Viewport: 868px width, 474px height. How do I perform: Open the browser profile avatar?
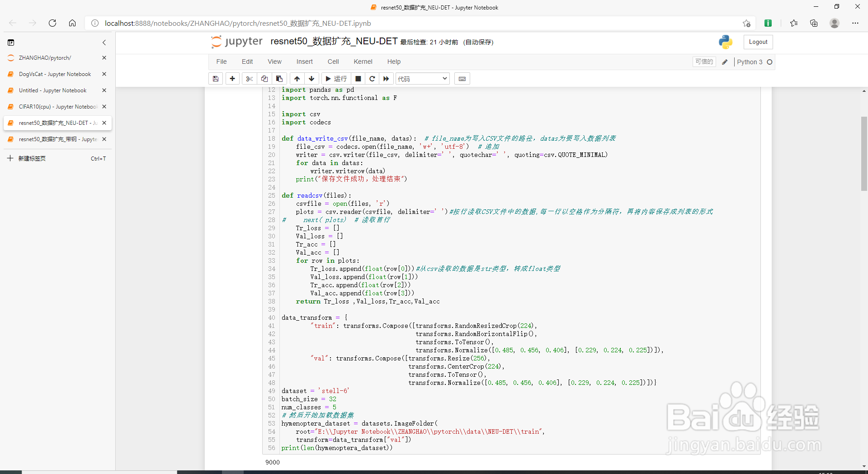point(835,23)
